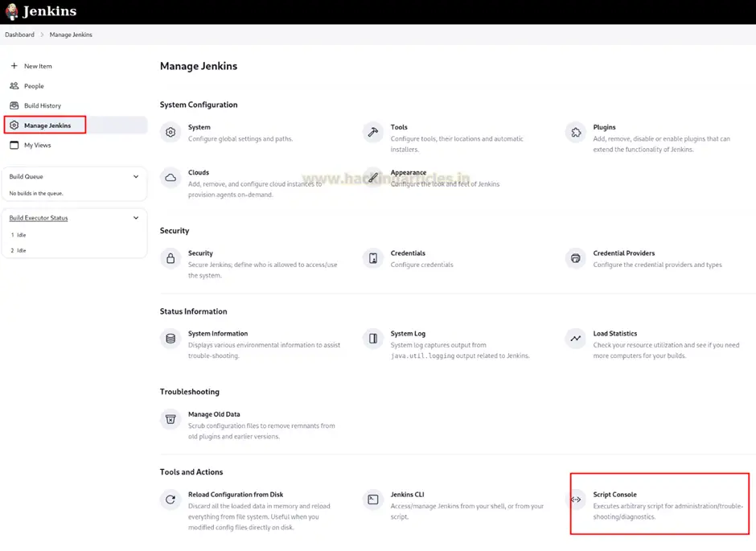This screenshot has width=756, height=551.
Task: Click the 'Configure the look and feel of Jenkins' text
Action: [x=445, y=184]
